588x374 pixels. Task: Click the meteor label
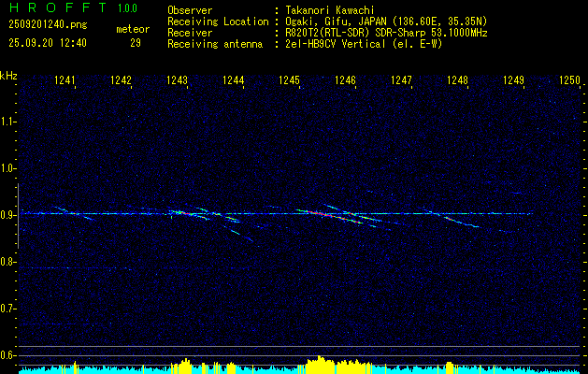[133, 29]
